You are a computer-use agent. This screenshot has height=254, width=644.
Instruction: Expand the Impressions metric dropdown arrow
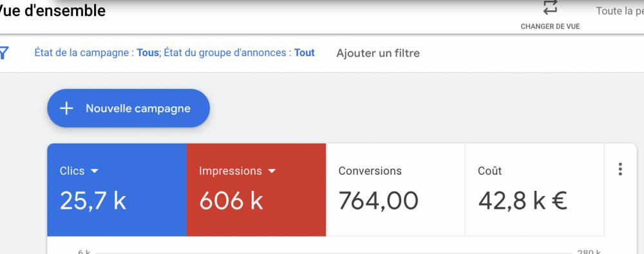pos(272,171)
